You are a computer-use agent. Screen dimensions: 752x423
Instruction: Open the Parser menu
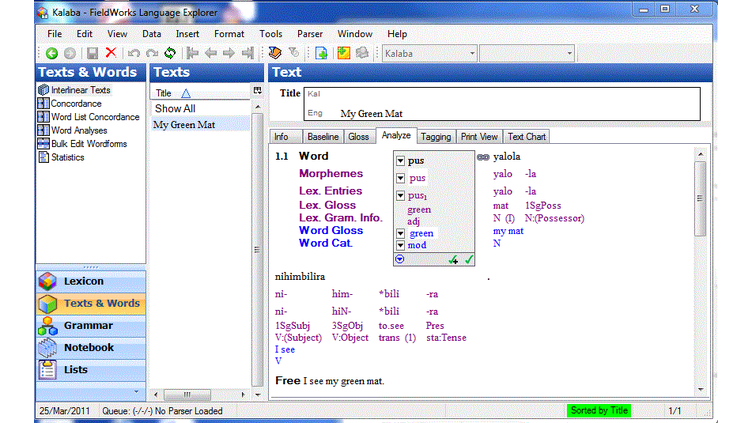(x=309, y=33)
